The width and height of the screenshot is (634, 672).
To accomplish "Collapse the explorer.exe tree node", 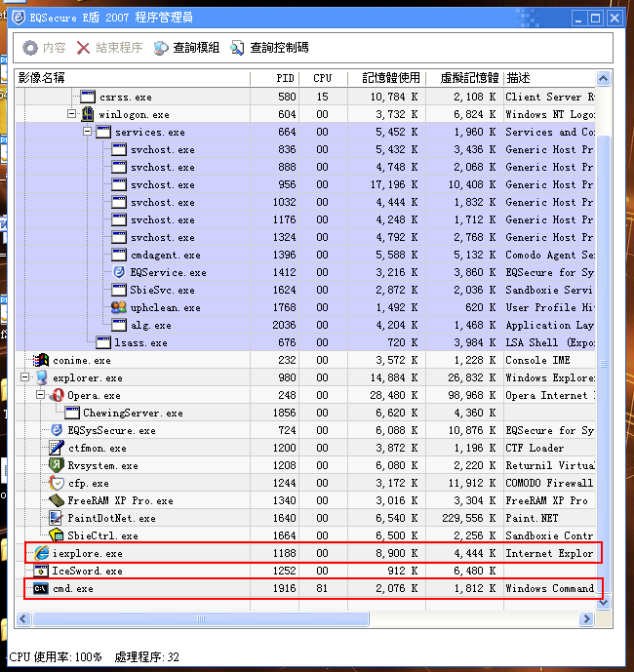I will coord(24,377).
